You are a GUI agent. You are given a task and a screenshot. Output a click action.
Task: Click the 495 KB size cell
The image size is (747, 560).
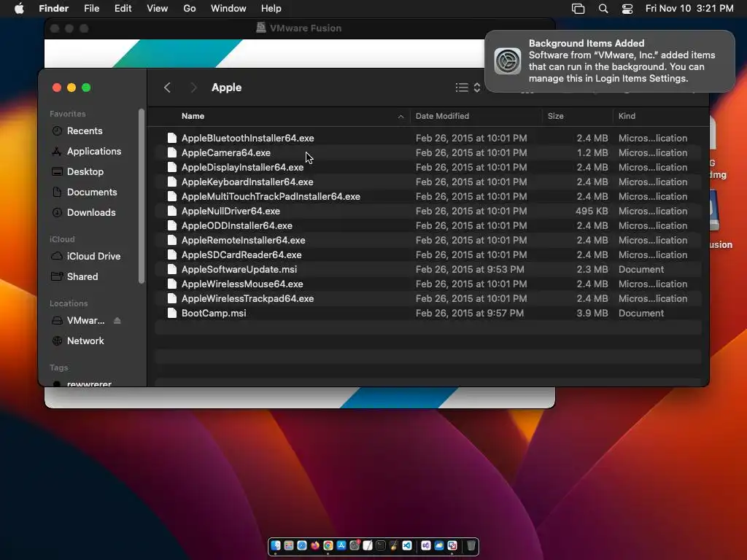(x=591, y=211)
